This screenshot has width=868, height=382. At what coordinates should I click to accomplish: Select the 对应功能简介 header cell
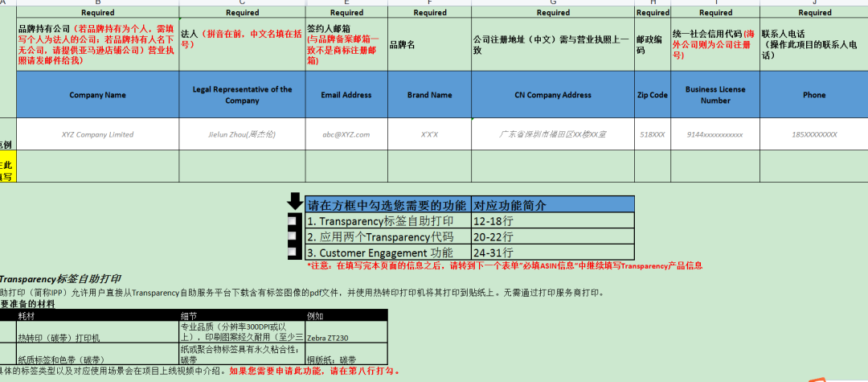(x=553, y=204)
